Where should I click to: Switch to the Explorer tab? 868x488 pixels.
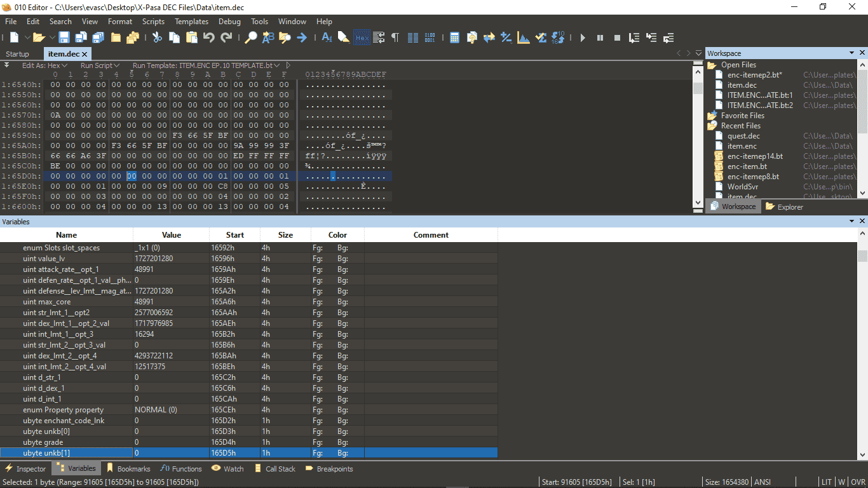(785, 207)
